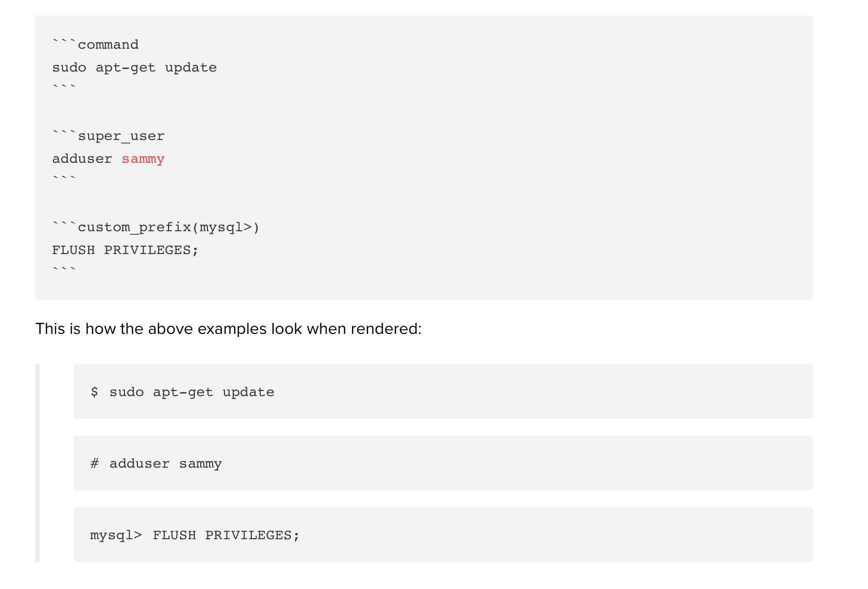Click the closing backticks below 'adduser sammy' source
The width and height of the screenshot is (868, 589).
[x=64, y=177]
